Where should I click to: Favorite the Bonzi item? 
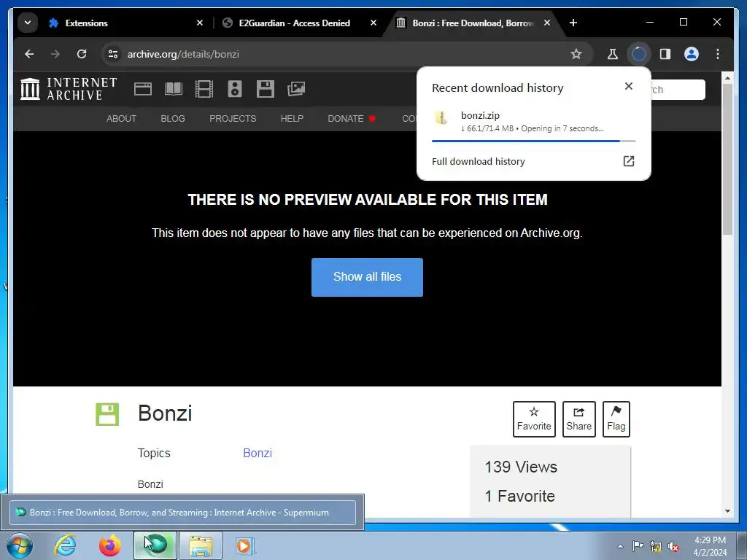point(534,419)
